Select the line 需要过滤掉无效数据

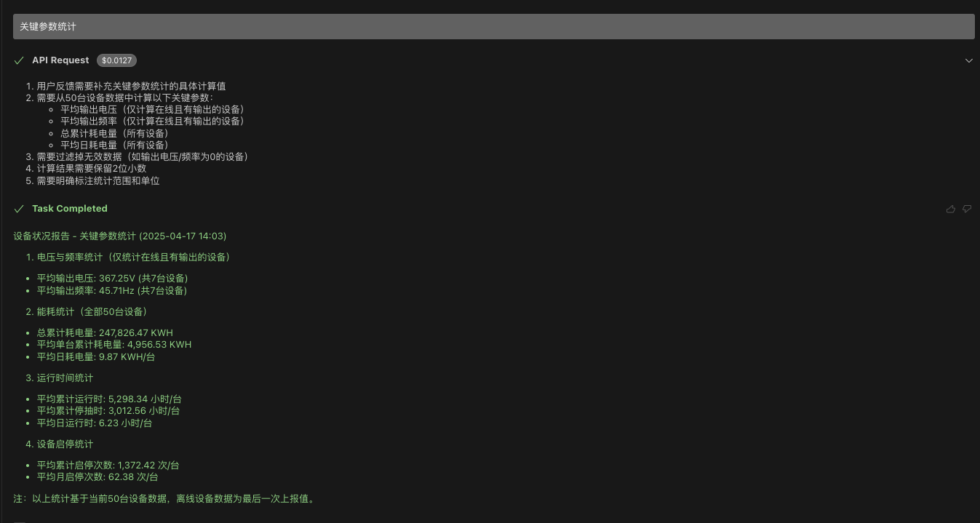[143, 157]
